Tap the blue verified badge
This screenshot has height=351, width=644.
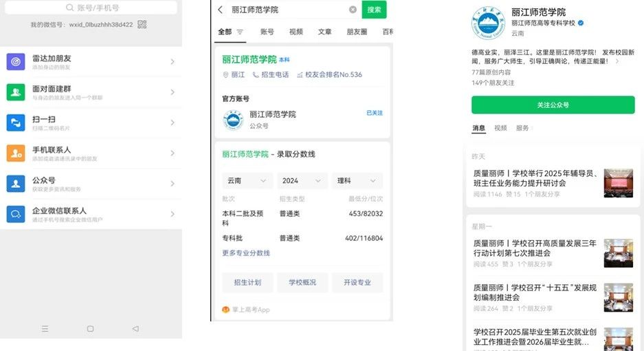(x=581, y=23)
